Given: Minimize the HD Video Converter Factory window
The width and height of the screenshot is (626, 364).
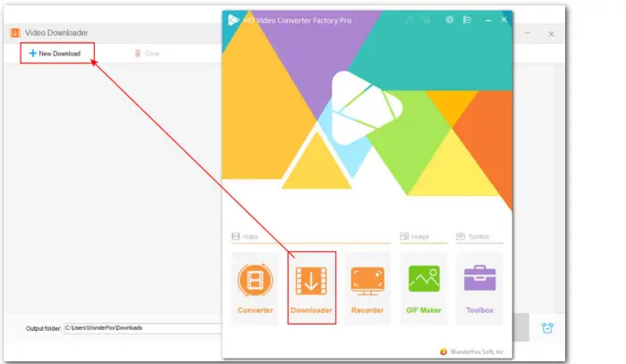Looking at the screenshot, I should tap(488, 20).
